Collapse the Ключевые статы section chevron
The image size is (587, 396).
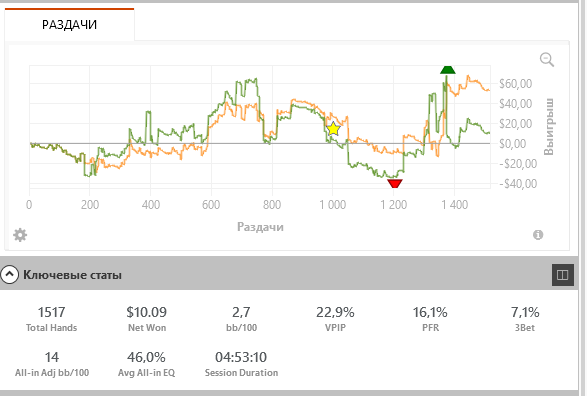(9, 274)
